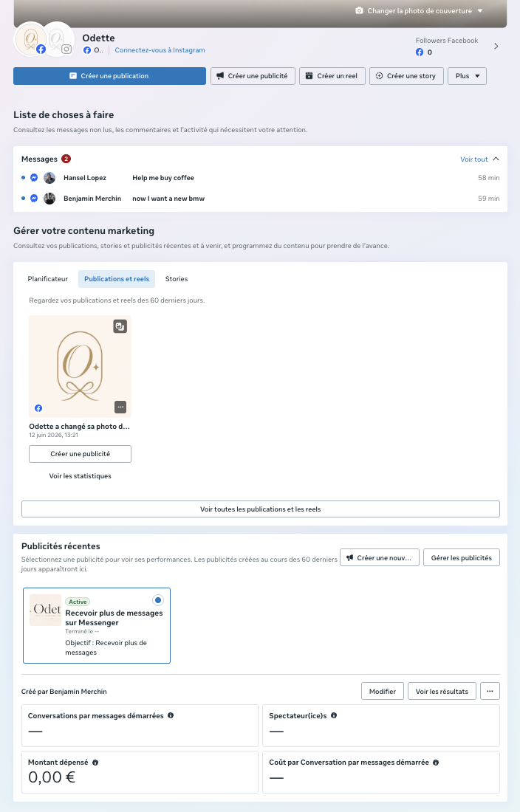This screenshot has height=812, width=520.
Task: Click info icon next to Montant dépensé
Action: point(95,763)
